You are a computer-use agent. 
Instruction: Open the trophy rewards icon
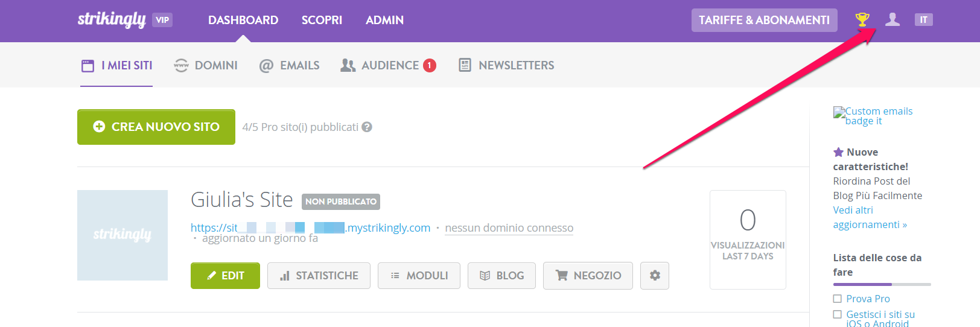pyautogui.click(x=862, y=20)
